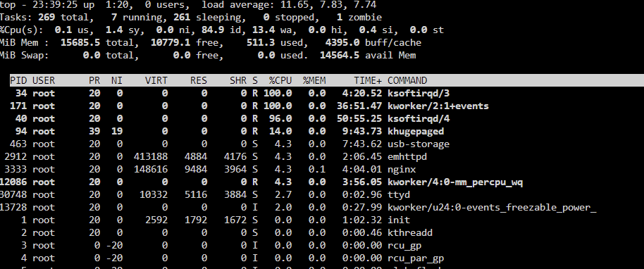Click kworker/u24:0-events_freezable_power_ entry
644x269 pixels.
point(492,208)
